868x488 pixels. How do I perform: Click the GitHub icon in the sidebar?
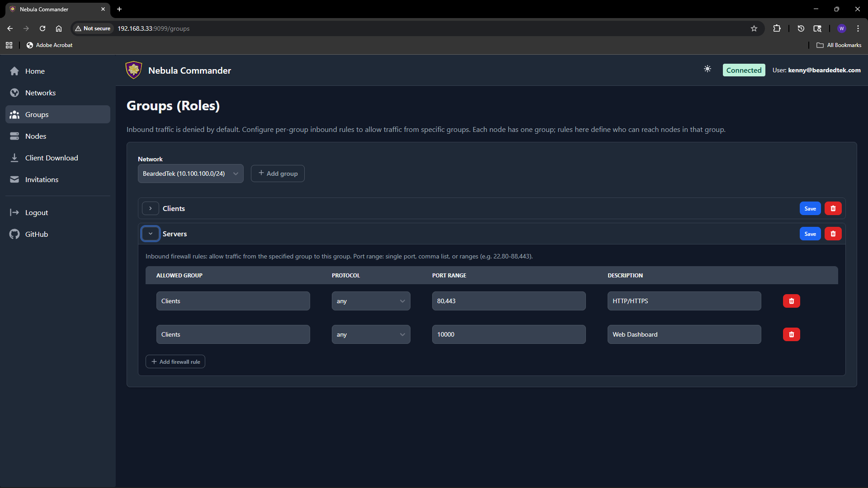pos(14,234)
